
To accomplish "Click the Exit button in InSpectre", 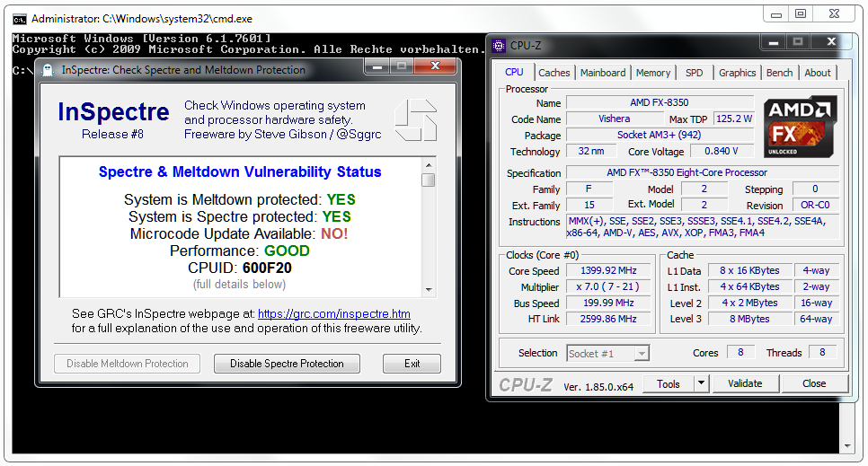I will tap(412, 364).
